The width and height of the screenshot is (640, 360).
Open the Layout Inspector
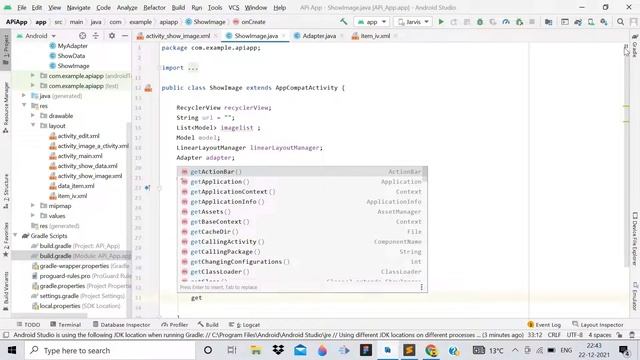(x=598, y=324)
